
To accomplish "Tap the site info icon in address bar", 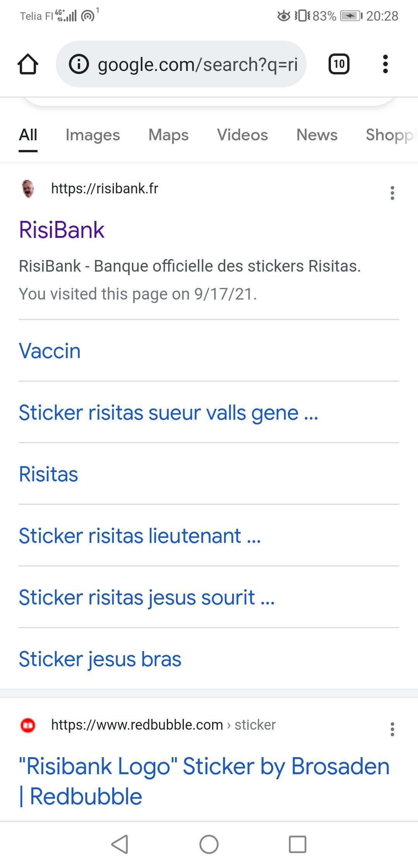I will (x=79, y=64).
